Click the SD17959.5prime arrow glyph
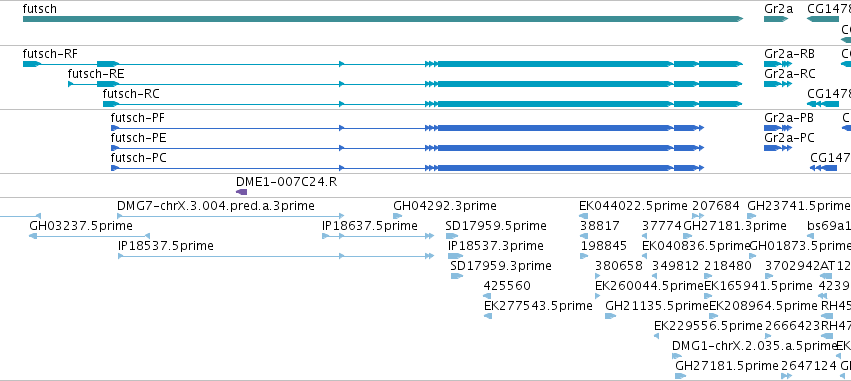851x381 pixels. click(x=452, y=236)
